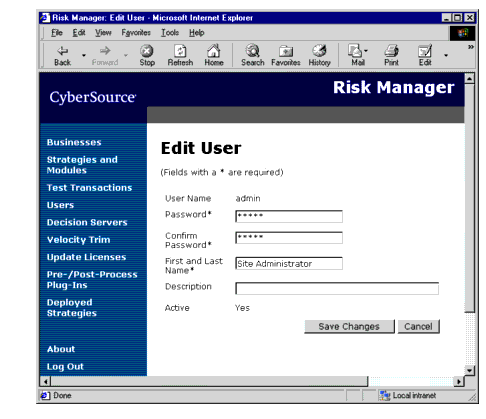Click the First and Last Name field
Image resolution: width=486 pixels, height=419 pixels.
(x=289, y=263)
